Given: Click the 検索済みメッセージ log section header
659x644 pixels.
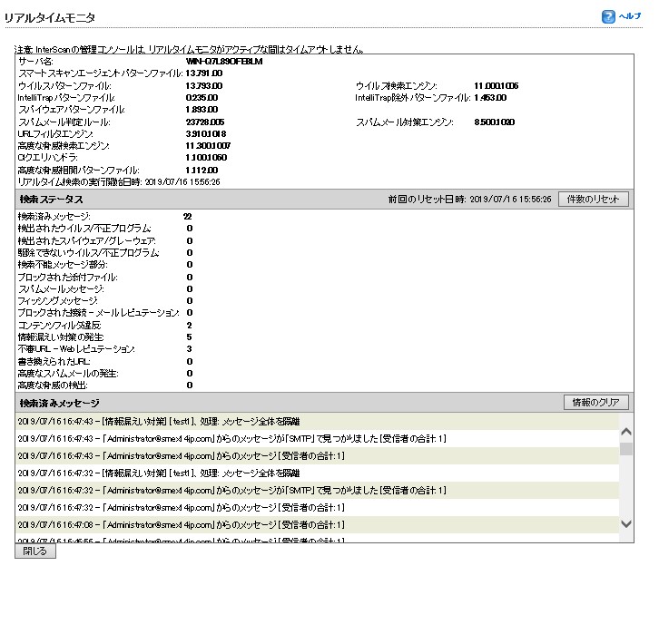Looking at the screenshot, I should (x=59, y=403).
